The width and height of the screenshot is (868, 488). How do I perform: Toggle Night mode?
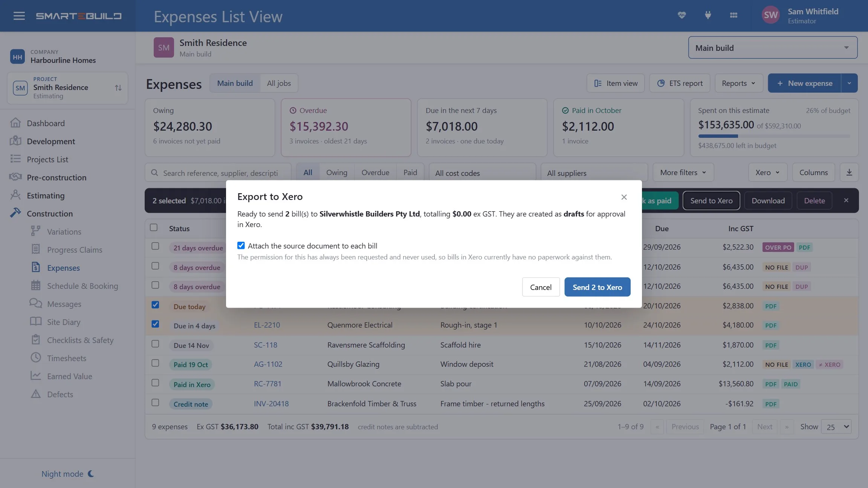(x=67, y=474)
